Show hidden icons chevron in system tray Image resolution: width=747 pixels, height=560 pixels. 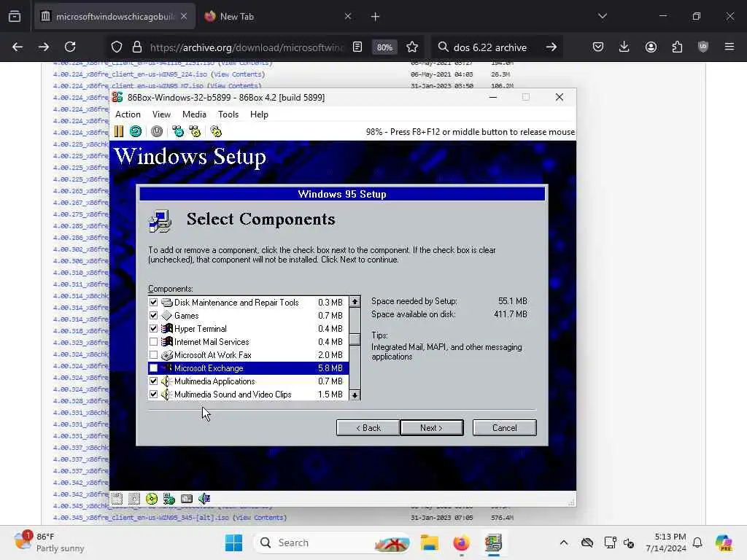[x=564, y=542]
